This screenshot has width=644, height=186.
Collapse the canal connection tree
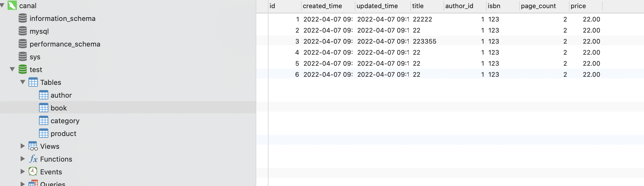click(2, 6)
